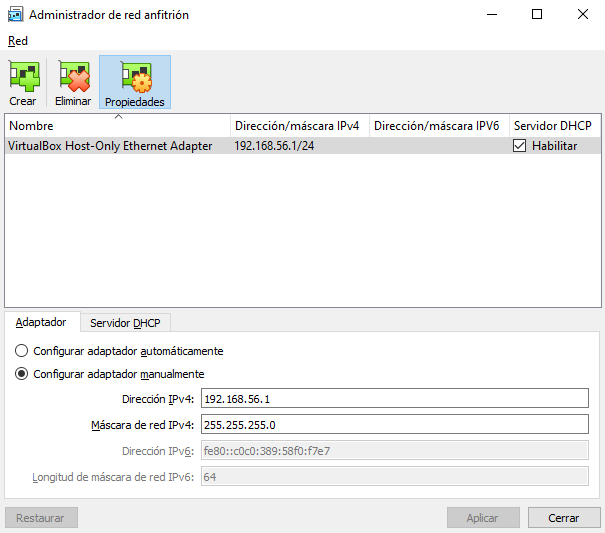Sort by Servidor DHCP column header
The width and height of the screenshot is (605, 533).
click(x=552, y=126)
